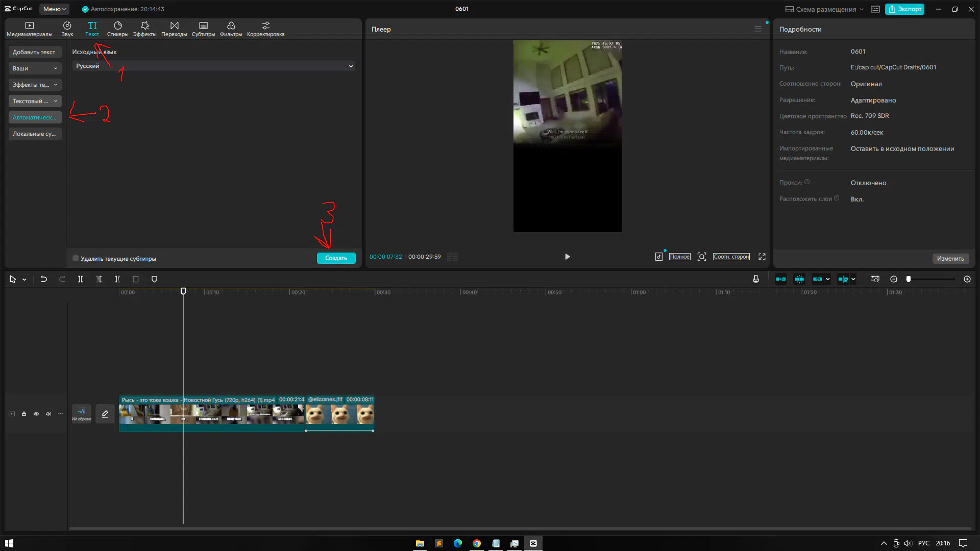This screenshot has height=551, width=980.
Task: Toggle track lock icon
Action: 24,414
